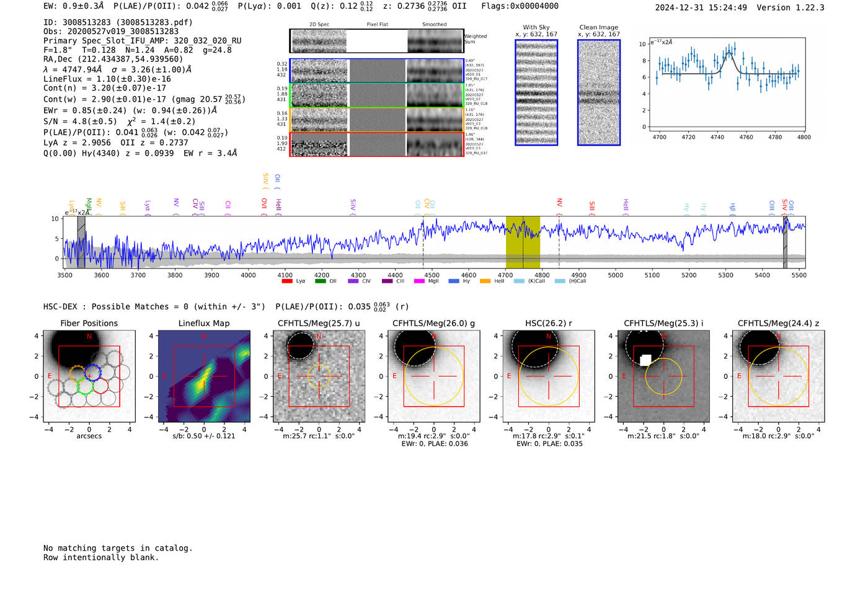Open the CFHTLS/Meg(25.7) u cutout
This screenshot has width=868, height=591.
[x=319, y=376]
